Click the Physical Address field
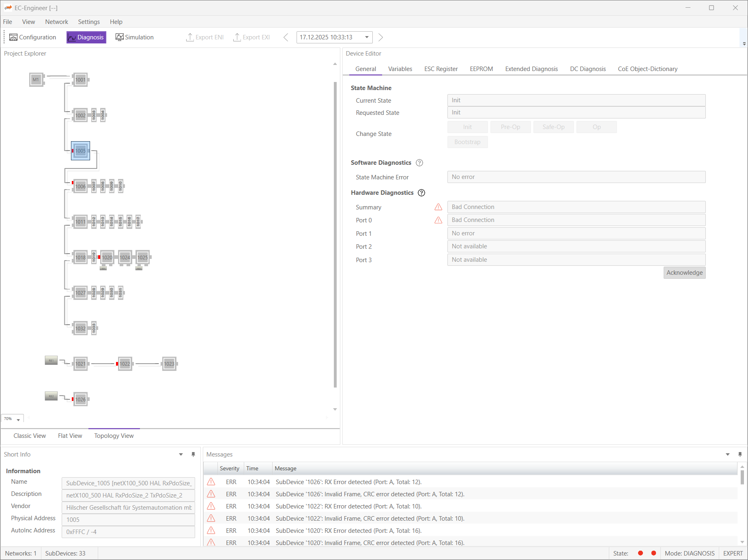This screenshot has height=560, width=748. pos(128,519)
